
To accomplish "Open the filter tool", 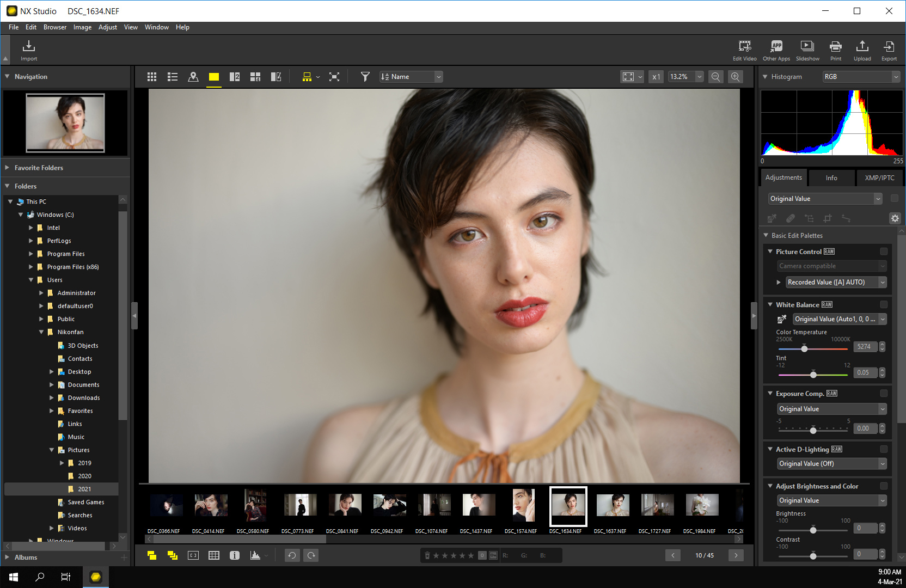I will 365,77.
